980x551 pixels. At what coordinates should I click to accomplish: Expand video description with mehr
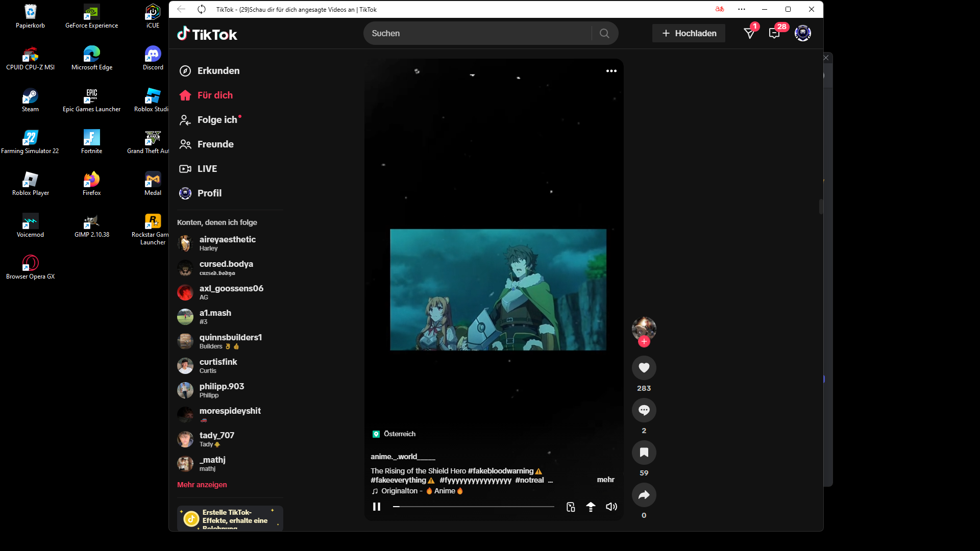pos(606,480)
